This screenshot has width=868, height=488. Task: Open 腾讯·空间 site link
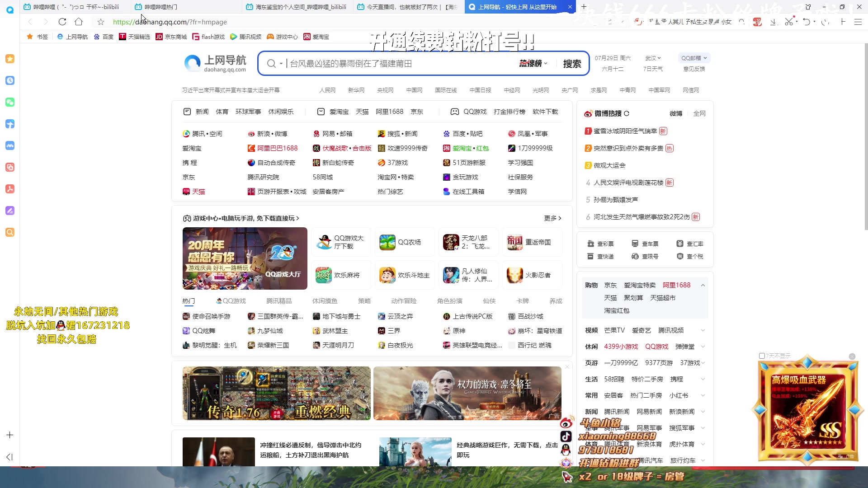coord(202,134)
